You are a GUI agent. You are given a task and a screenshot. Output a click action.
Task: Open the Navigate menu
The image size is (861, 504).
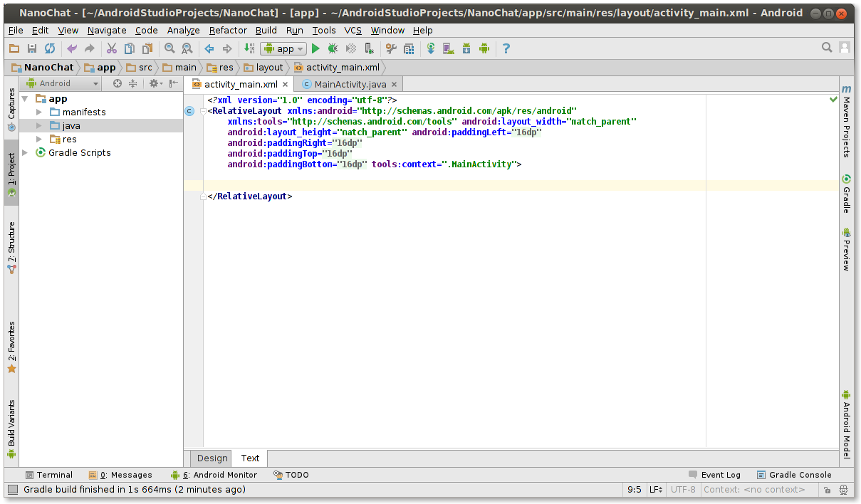click(107, 30)
